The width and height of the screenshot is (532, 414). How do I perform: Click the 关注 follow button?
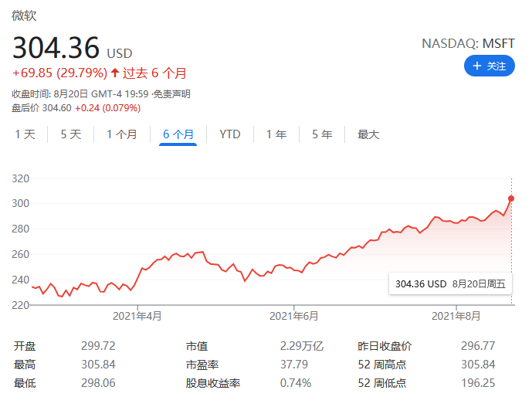(489, 66)
